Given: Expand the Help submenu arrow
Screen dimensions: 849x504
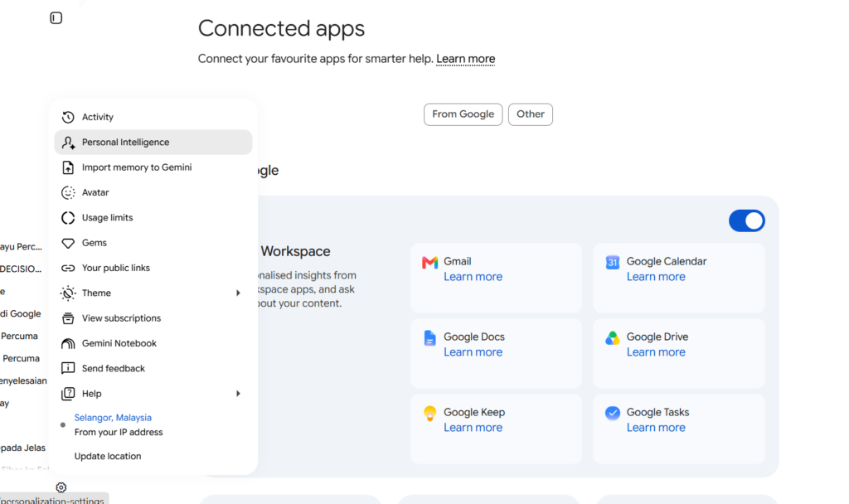Looking at the screenshot, I should [238, 394].
